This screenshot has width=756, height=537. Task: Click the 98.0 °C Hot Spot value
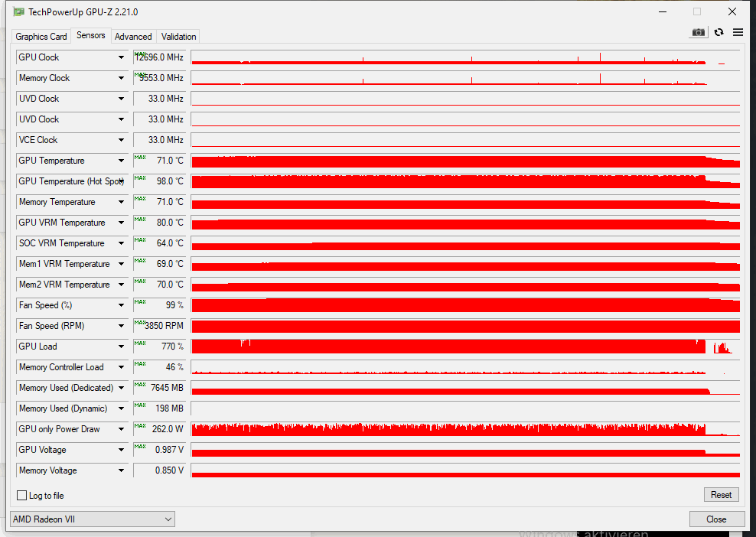point(160,181)
